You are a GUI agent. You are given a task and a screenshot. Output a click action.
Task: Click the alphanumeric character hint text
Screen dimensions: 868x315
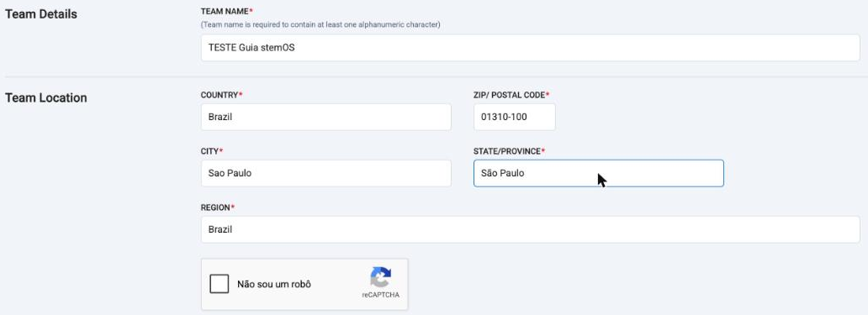coord(320,25)
